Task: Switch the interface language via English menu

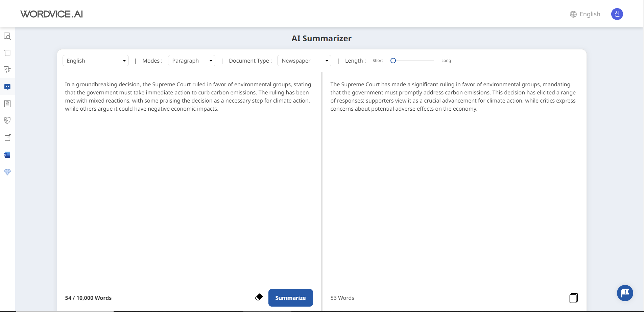Action: [x=585, y=14]
